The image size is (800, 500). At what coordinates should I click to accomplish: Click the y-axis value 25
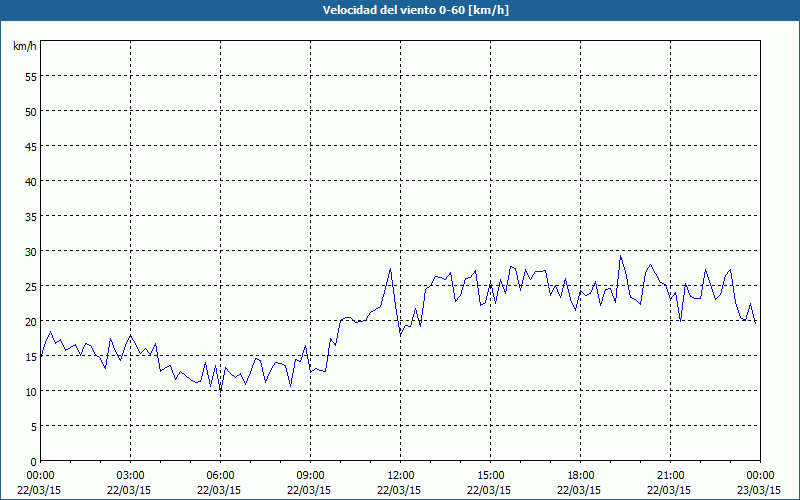[31, 286]
